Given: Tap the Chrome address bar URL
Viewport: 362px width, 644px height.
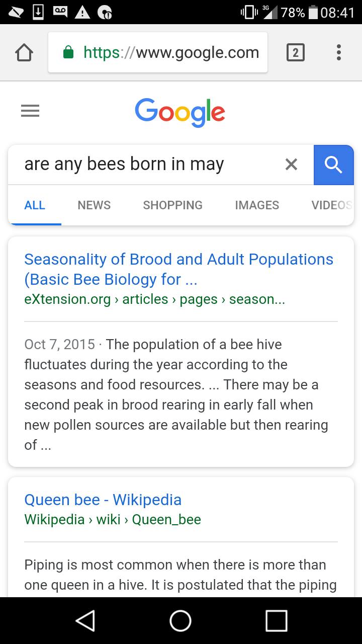Looking at the screenshot, I should (171, 52).
